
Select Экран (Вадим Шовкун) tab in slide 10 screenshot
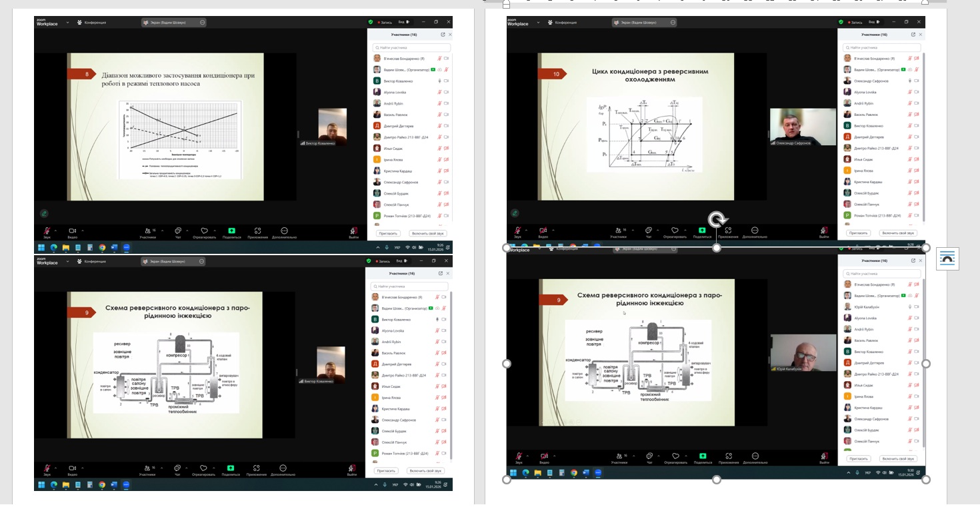(643, 23)
